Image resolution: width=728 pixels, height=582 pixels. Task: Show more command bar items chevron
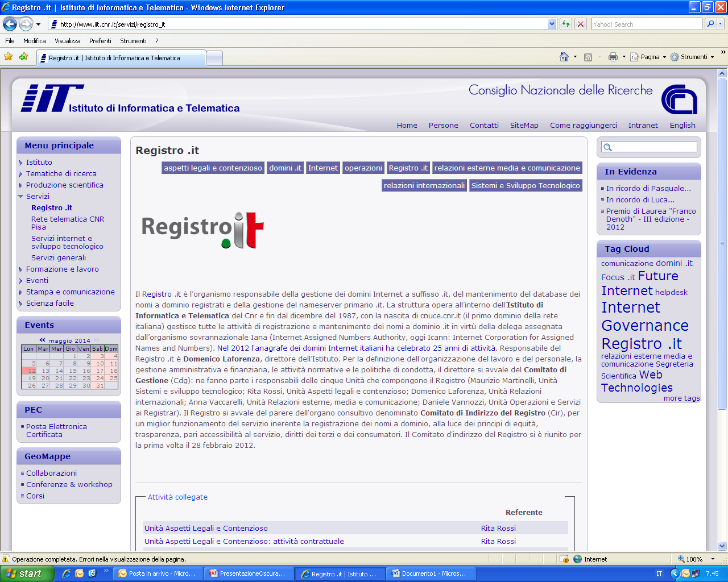click(723, 53)
